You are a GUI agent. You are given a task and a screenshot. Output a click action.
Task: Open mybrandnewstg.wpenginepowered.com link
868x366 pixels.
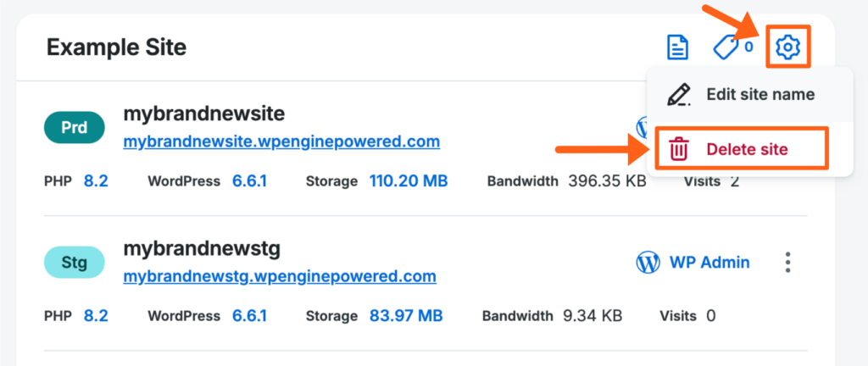280,276
